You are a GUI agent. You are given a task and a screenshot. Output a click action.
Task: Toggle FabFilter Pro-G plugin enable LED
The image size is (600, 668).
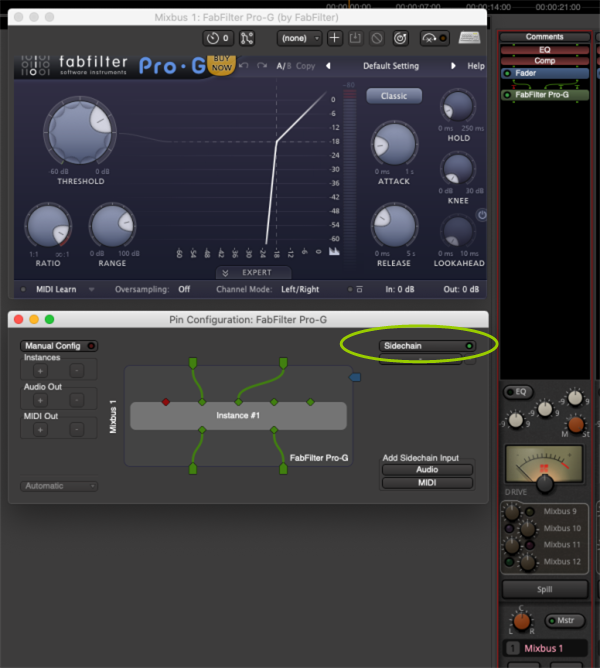click(x=507, y=95)
